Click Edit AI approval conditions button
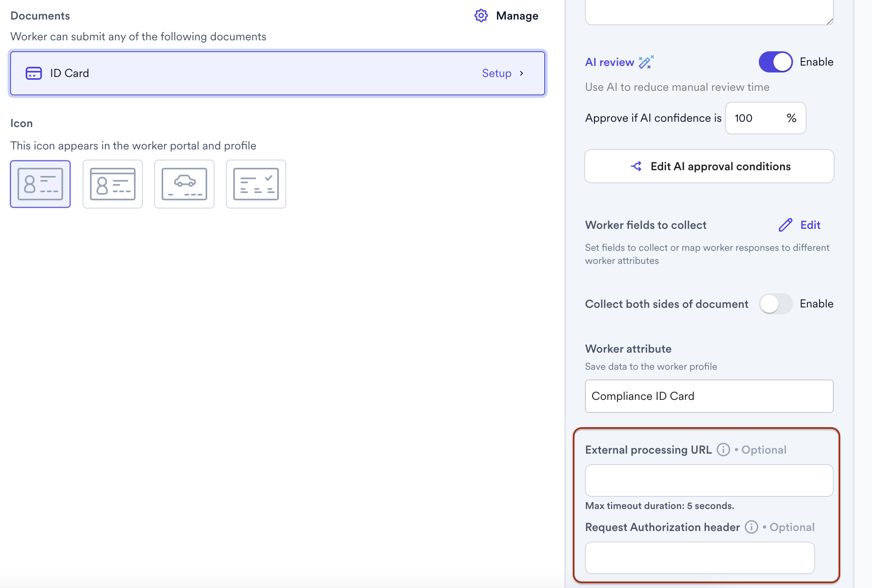 click(709, 166)
